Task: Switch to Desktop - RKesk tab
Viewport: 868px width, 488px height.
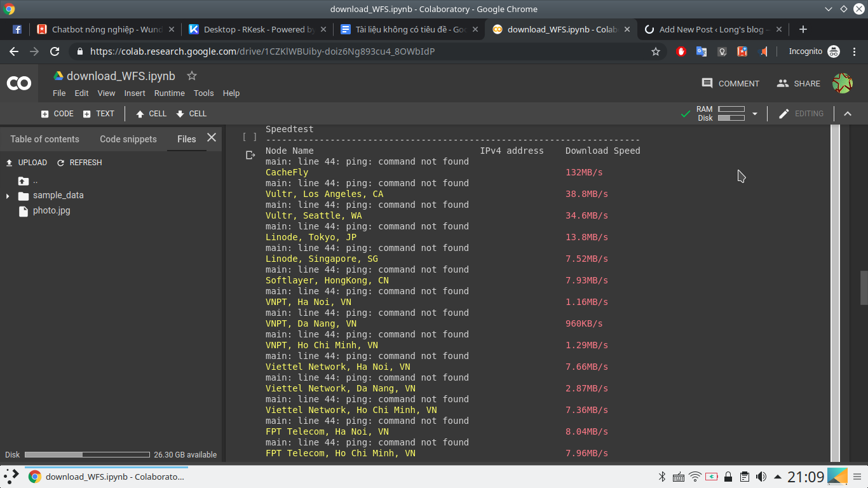Action: (x=257, y=29)
